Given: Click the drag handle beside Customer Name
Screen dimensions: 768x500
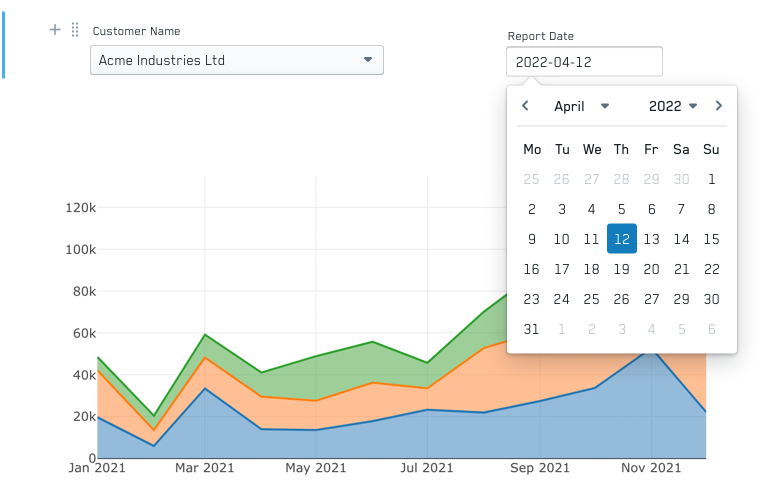Looking at the screenshot, I should click(75, 30).
